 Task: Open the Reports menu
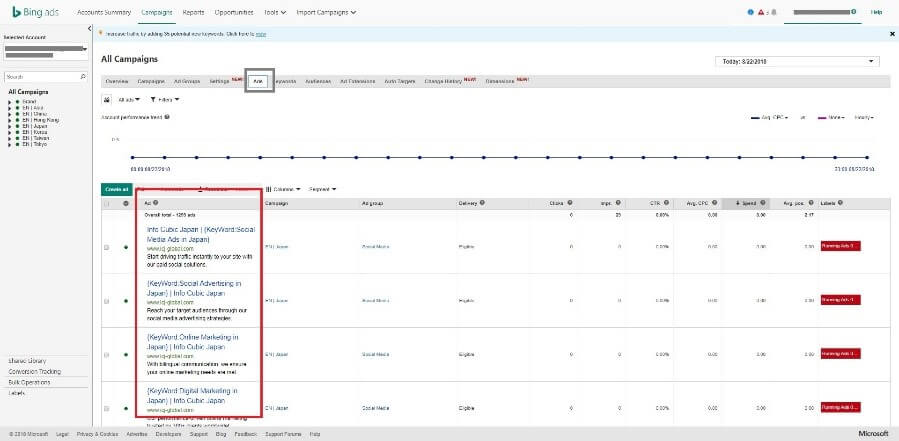coord(194,12)
